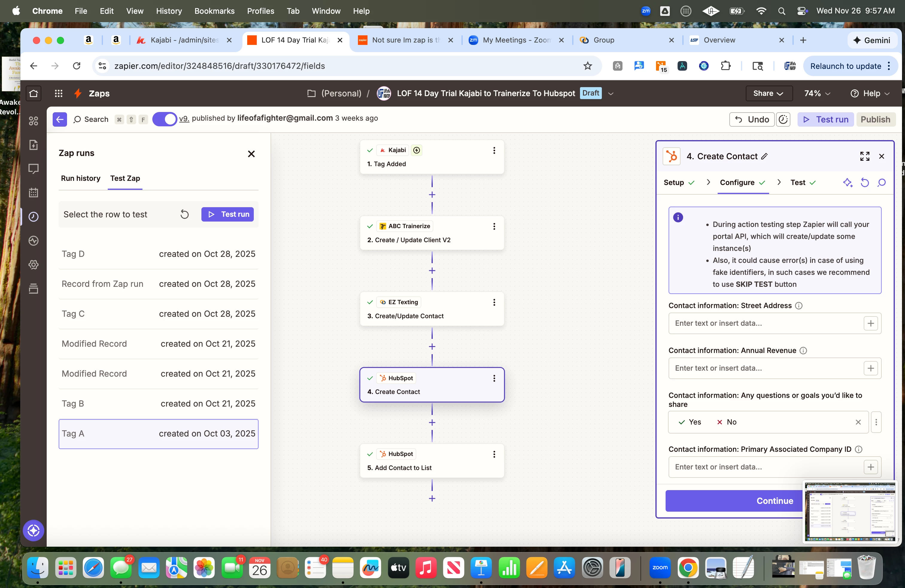Click the AI sparkle icon in step panel
The width and height of the screenshot is (905, 588).
pyautogui.click(x=848, y=183)
